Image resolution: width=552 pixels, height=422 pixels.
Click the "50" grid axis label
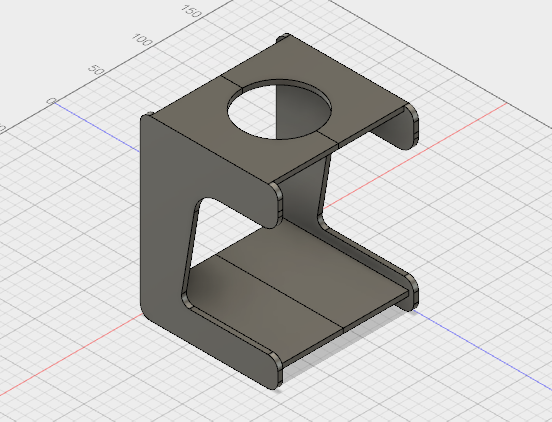[x=96, y=69]
